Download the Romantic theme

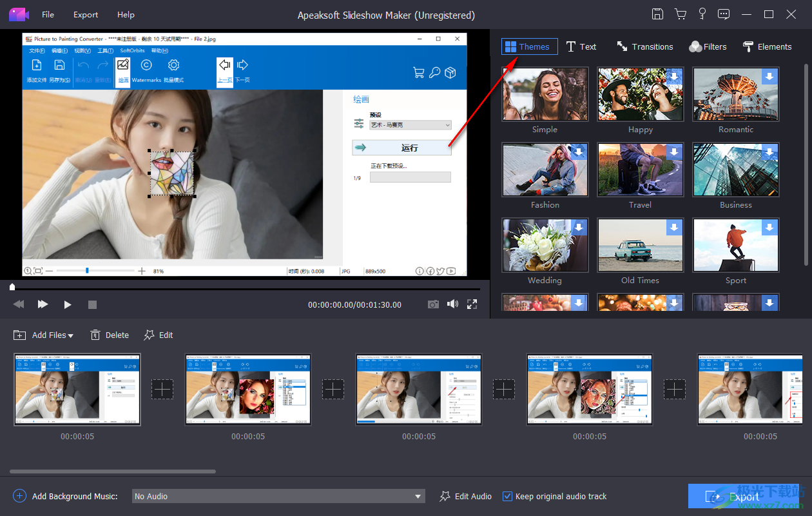[769, 76]
